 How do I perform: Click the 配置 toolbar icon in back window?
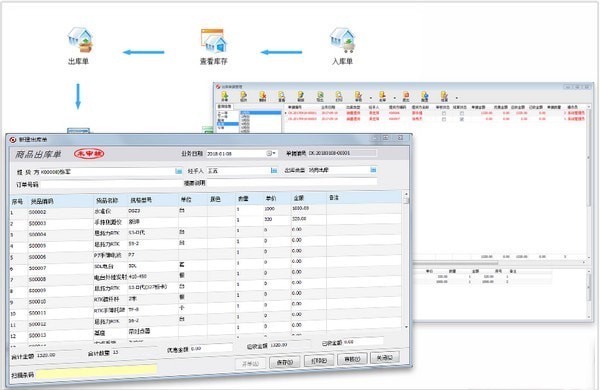[x=425, y=96]
